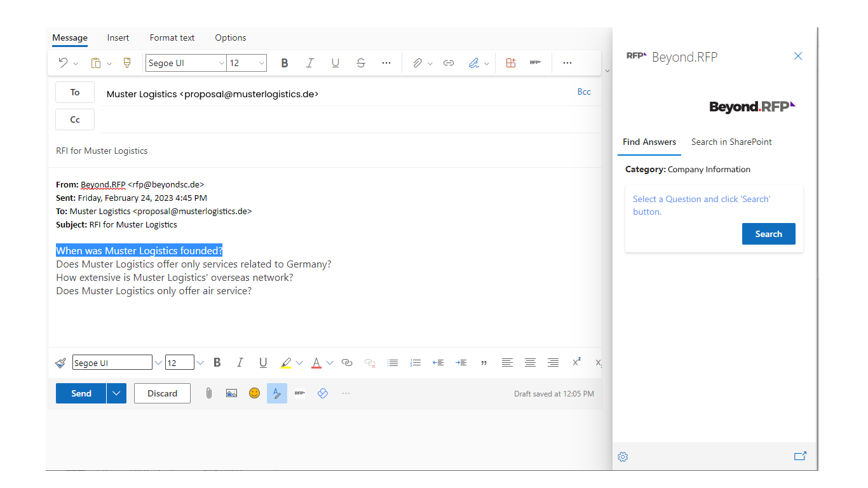Click the Undo icon in the top toolbar
The image size is (868, 488).
(x=63, y=63)
